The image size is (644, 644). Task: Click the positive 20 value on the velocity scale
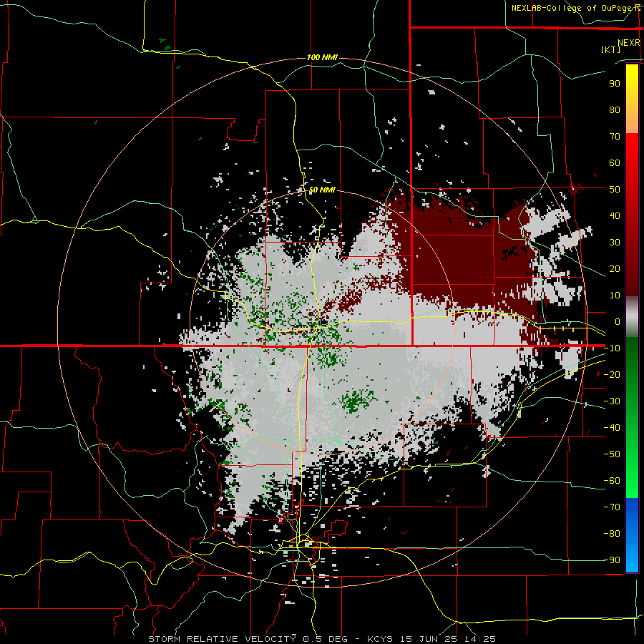point(615,268)
